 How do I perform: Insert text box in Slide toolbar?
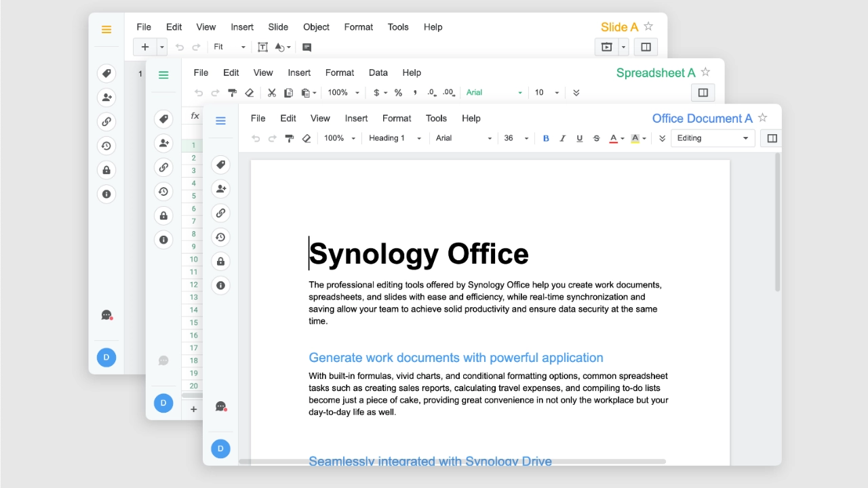pos(262,47)
